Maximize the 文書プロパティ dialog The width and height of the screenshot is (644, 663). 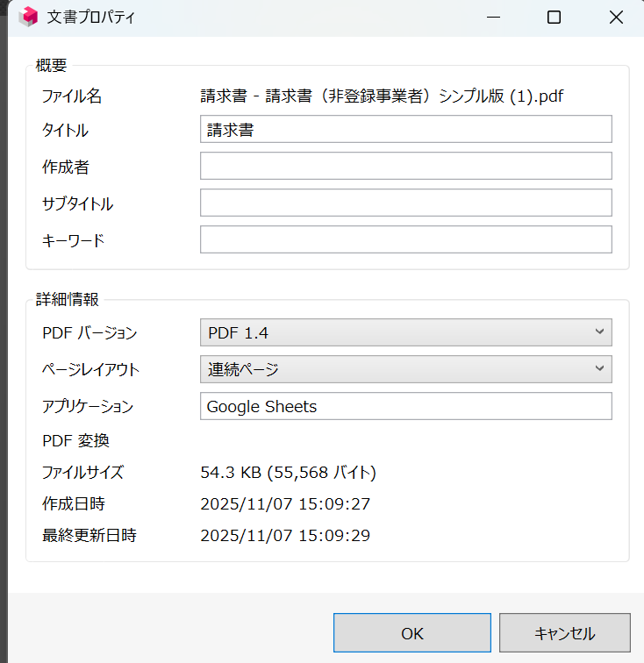(554, 18)
